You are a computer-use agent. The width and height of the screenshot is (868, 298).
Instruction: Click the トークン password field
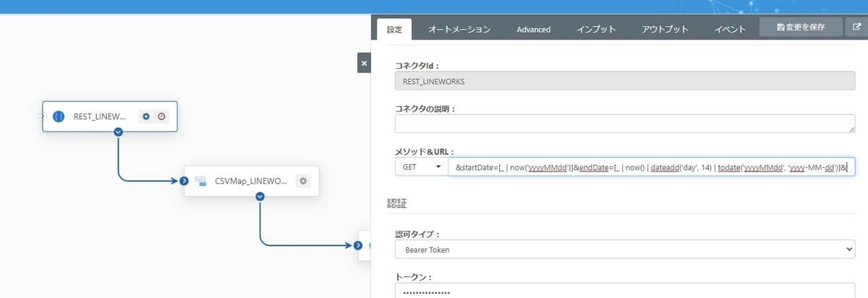[x=625, y=291]
